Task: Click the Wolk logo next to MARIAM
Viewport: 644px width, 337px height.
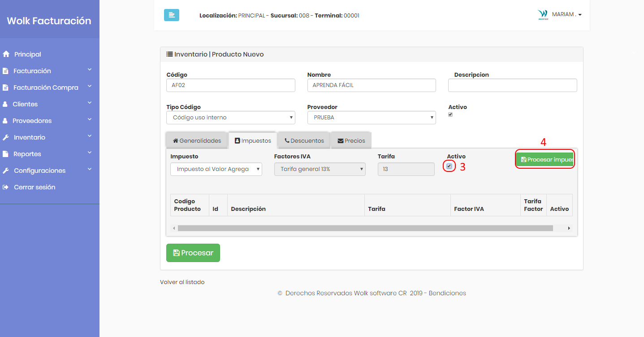Action: [543, 15]
